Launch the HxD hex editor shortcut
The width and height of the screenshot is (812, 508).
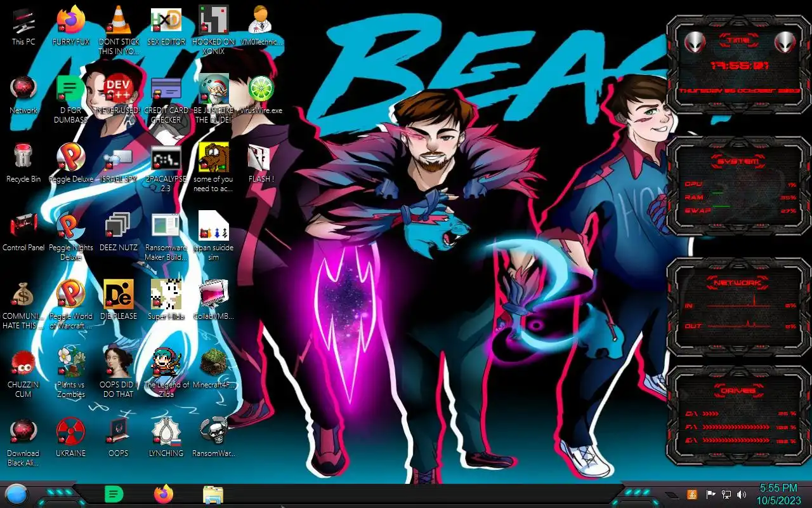pyautogui.click(x=166, y=27)
